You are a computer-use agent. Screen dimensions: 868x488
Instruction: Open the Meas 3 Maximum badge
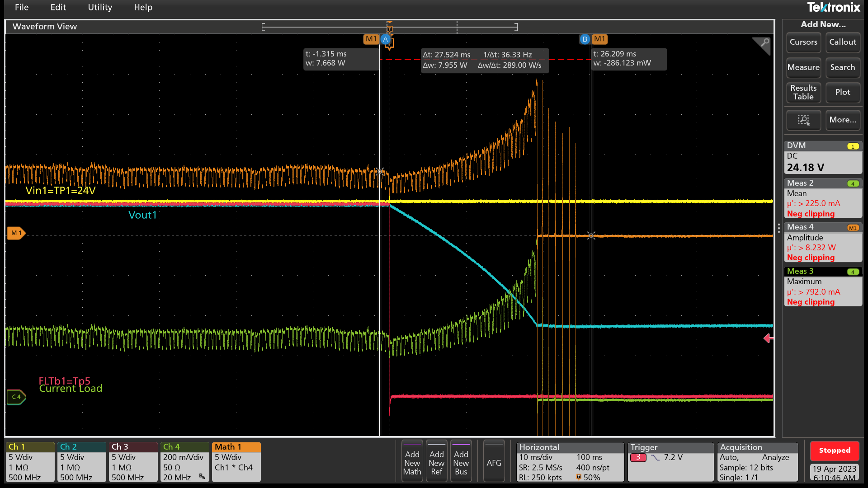click(823, 286)
